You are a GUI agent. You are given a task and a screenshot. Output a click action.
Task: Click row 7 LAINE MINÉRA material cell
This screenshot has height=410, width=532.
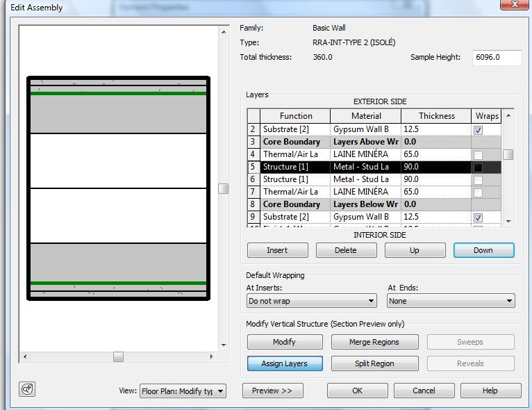366,192
